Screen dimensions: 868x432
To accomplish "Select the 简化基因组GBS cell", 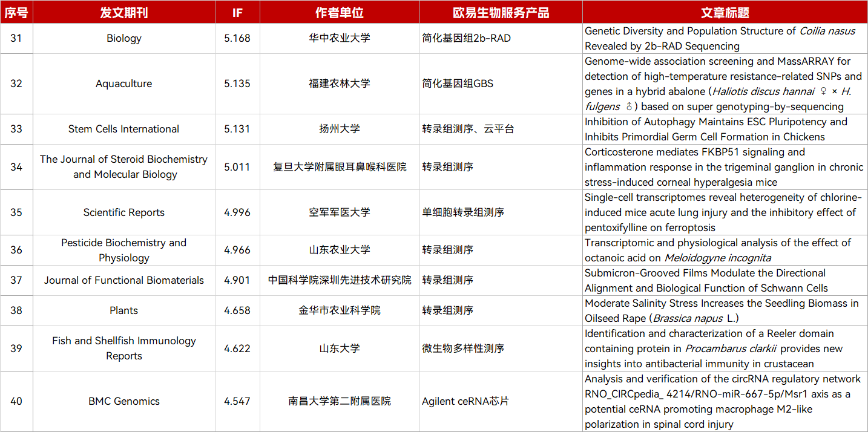I will click(501, 84).
